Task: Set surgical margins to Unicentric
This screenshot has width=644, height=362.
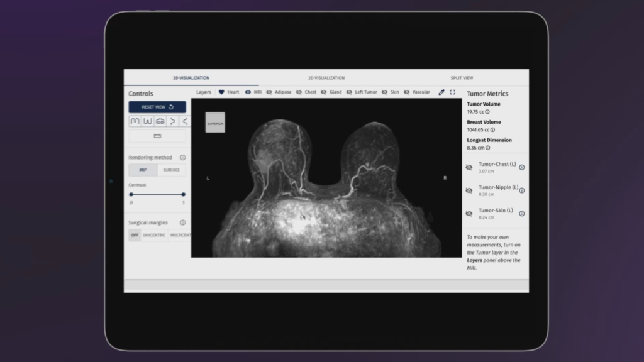Action: [x=153, y=234]
